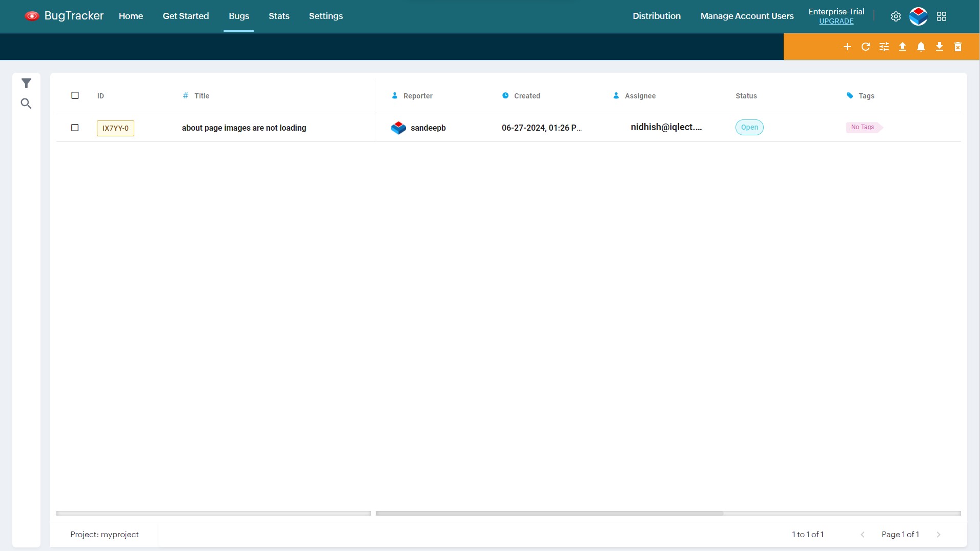
Task: Open the notifications bell icon
Action: click(x=921, y=47)
